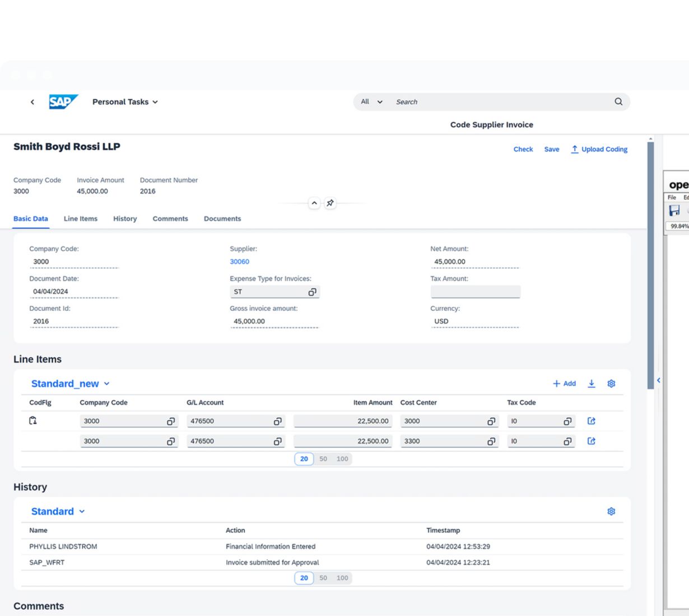Open supplier 30060 link
Screen dimensions: 689x616
pos(239,262)
